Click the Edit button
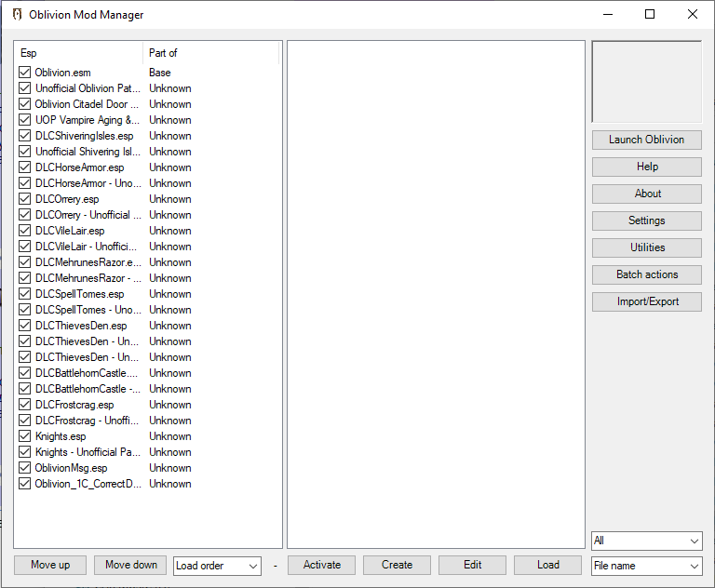Screen dimensions: 715x588 coord(472,565)
